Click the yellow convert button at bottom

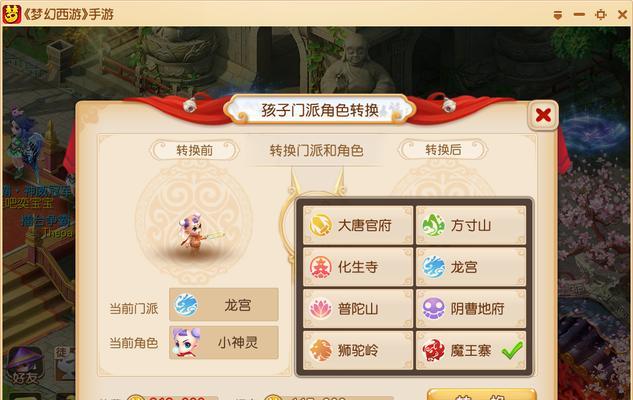click(482, 395)
